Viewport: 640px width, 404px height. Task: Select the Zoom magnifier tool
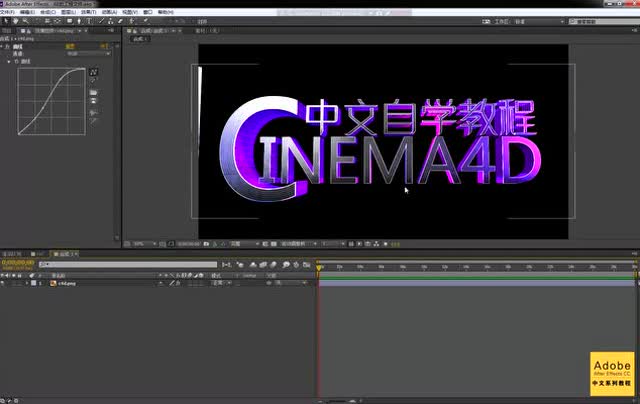(25, 21)
